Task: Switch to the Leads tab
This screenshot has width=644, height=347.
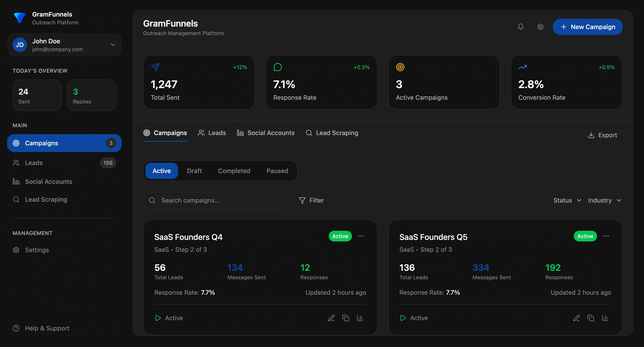Action: (212, 133)
